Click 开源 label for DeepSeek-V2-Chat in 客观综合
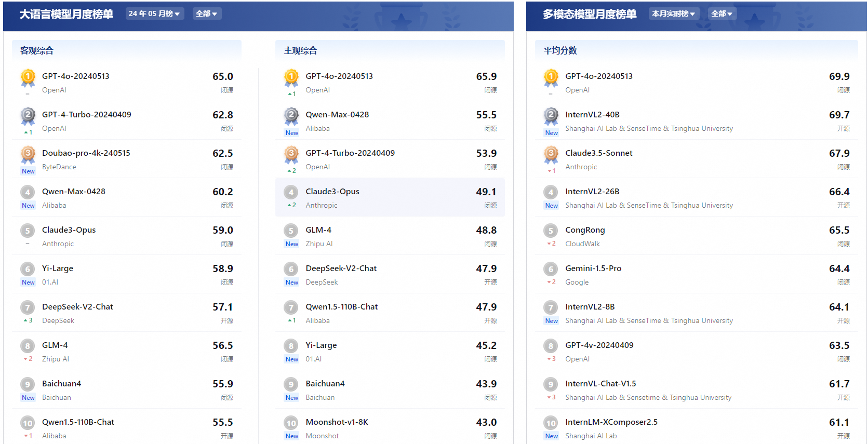This screenshot has height=444, width=868. (x=227, y=320)
